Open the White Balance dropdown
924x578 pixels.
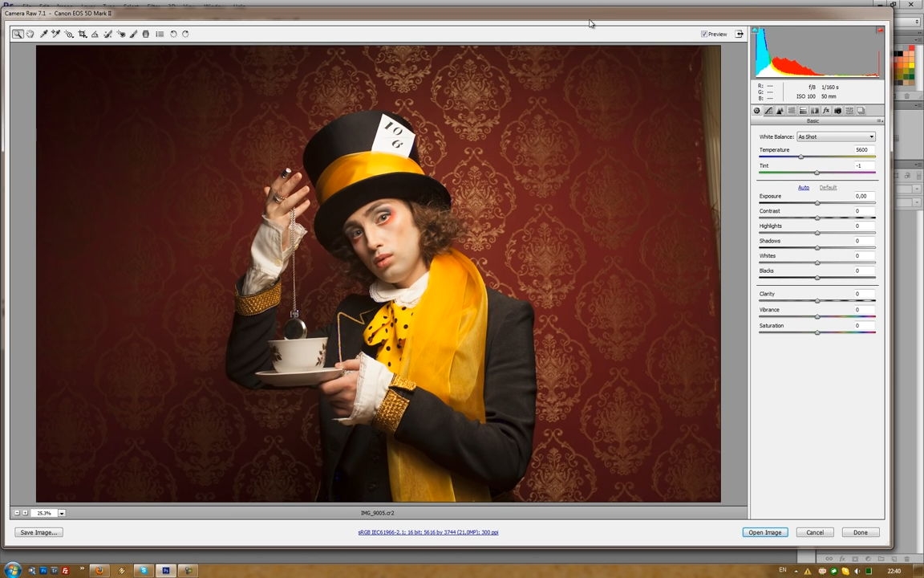point(836,136)
